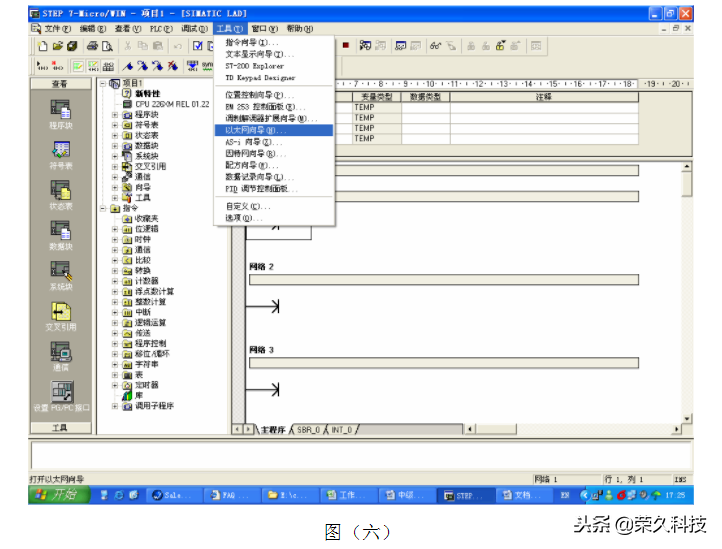Expand the 定时器 instruction folder

[115, 384]
